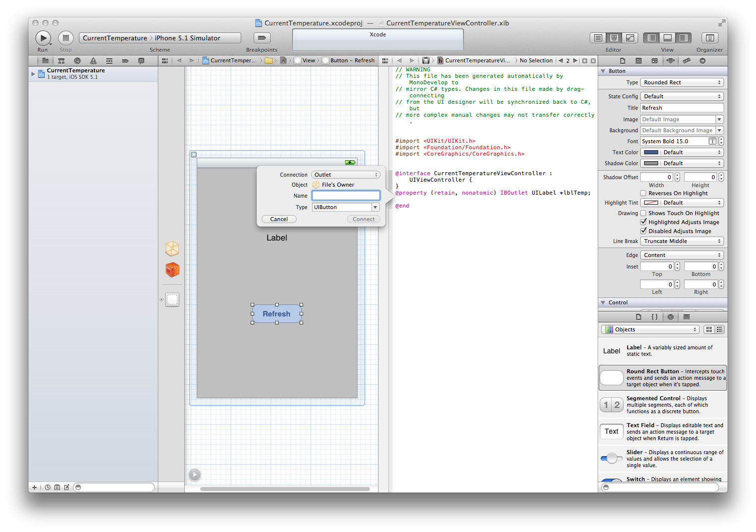The image size is (756, 532).
Task: Show the Symbol navigator
Action: coord(61,61)
